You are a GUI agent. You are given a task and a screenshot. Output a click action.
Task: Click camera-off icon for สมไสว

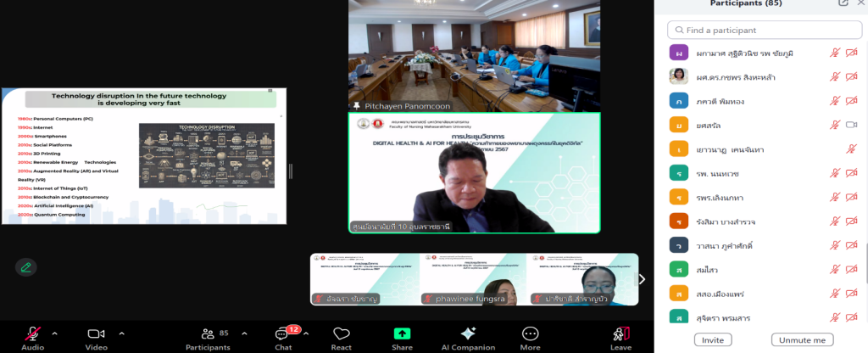pos(851,269)
